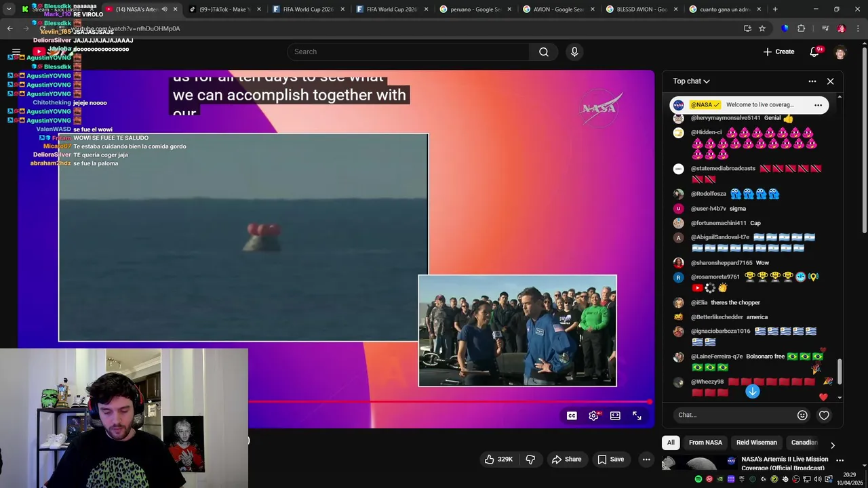This screenshot has height=488, width=868.
Task: Share the video
Action: tap(566, 459)
